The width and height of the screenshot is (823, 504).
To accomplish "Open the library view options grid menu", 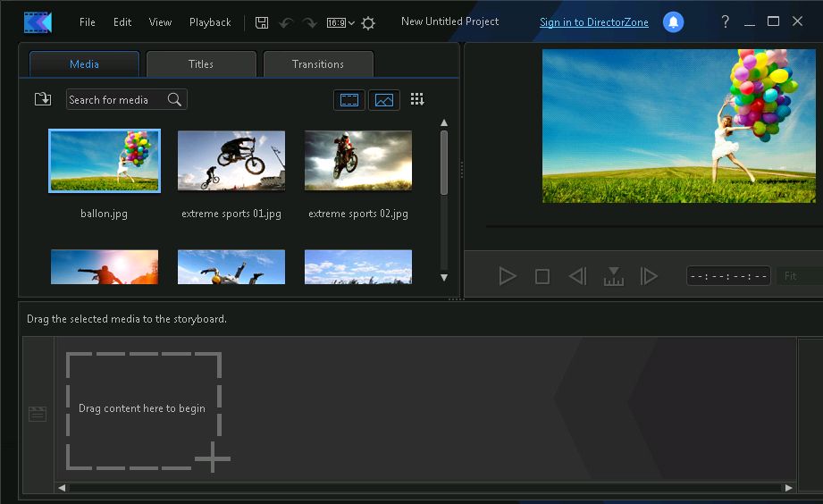I will pos(417,99).
